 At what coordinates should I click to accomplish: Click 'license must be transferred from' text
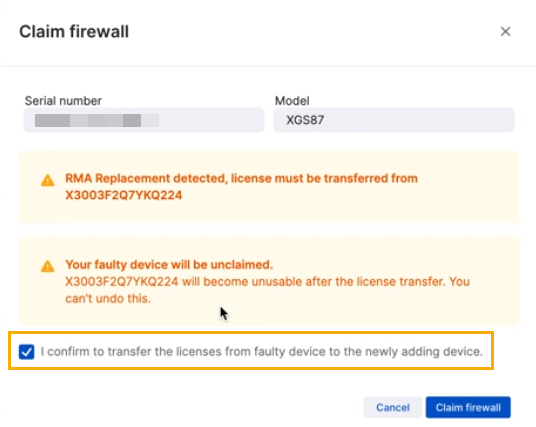324,178
